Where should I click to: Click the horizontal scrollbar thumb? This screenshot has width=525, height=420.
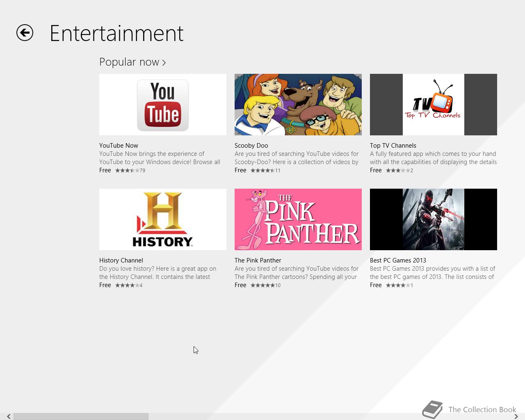(x=81, y=416)
